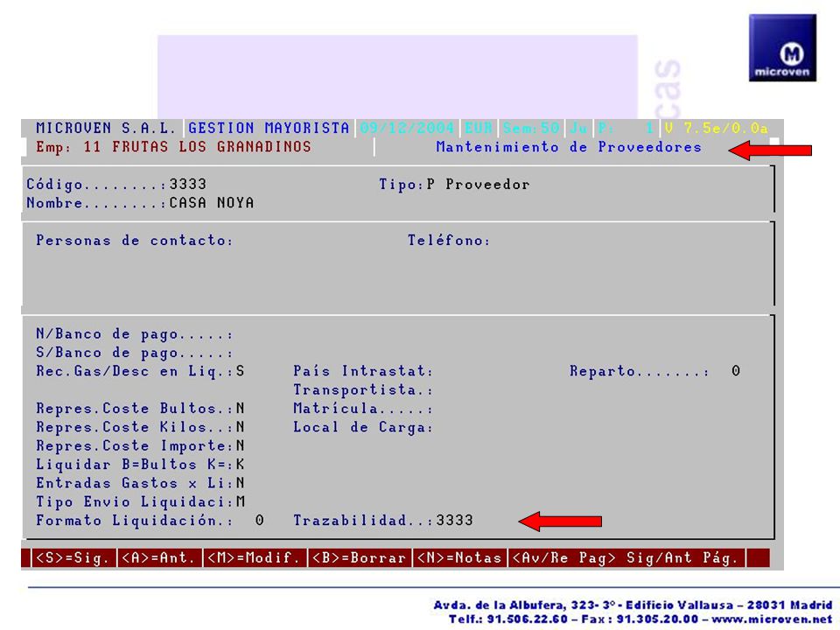Viewport: 840px width, 630px height.
Task: Select the <S>=Sig. command
Action: (x=73, y=557)
